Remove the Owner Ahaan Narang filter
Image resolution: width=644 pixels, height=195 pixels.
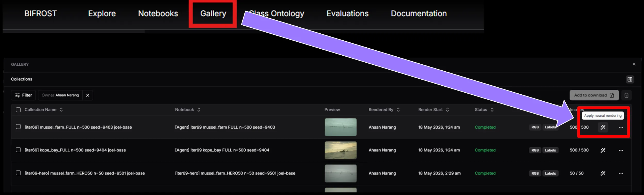click(88, 95)
